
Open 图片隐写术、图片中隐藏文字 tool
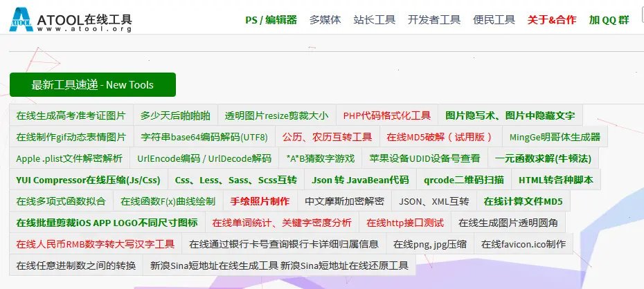pos(510,115)
